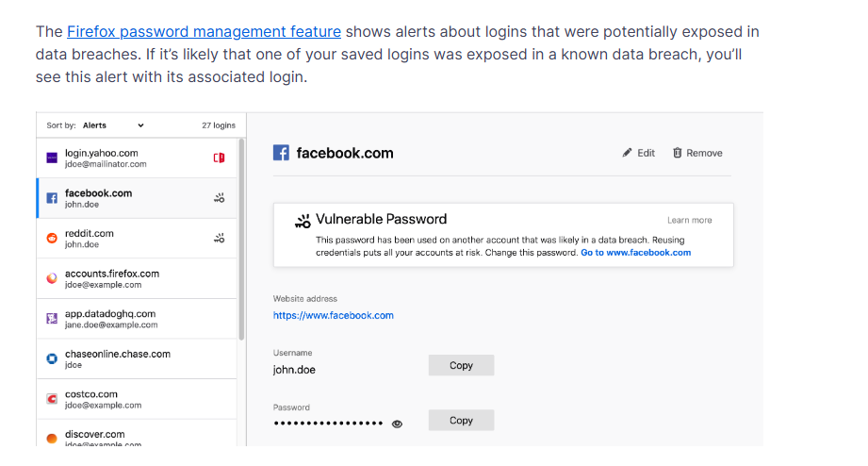Click the Reddit favicon in login list

coord(52,240)
